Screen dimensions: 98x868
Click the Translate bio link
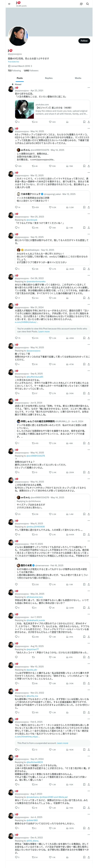tap(14, 62)
